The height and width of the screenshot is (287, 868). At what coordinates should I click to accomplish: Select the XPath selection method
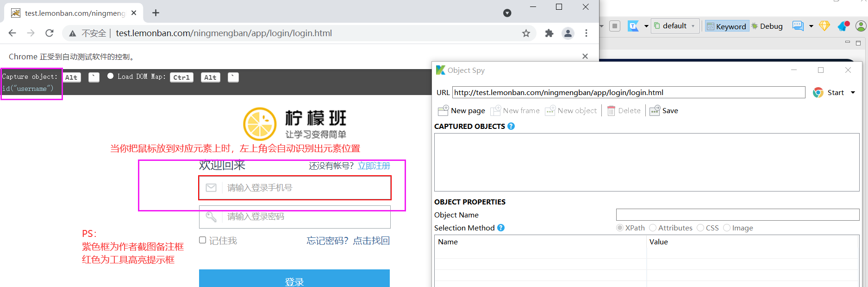point(631,228)
